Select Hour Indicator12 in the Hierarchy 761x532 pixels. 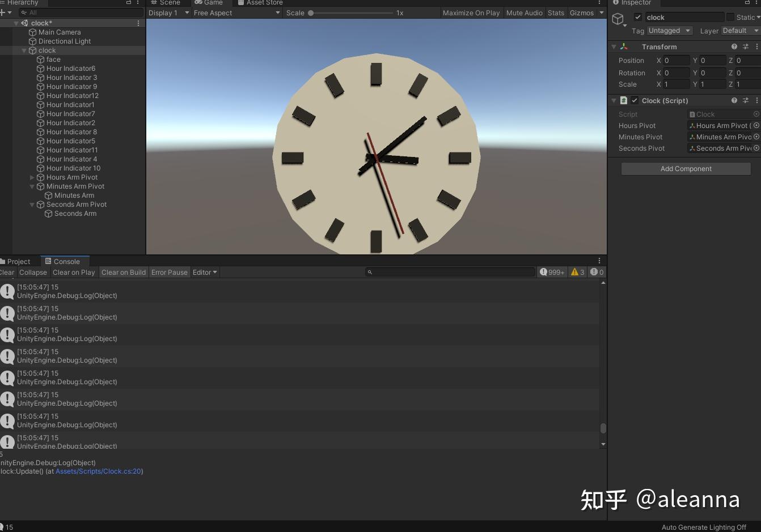73,95
